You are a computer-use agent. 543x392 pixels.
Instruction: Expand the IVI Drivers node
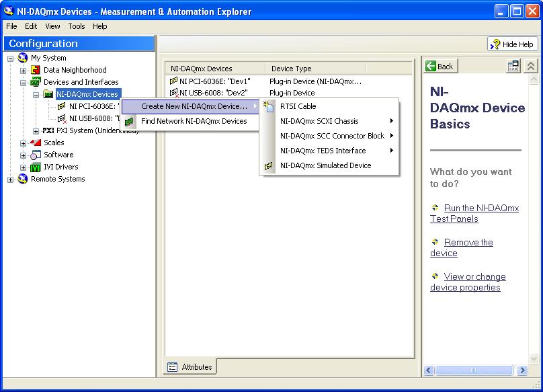coord(24,167)
